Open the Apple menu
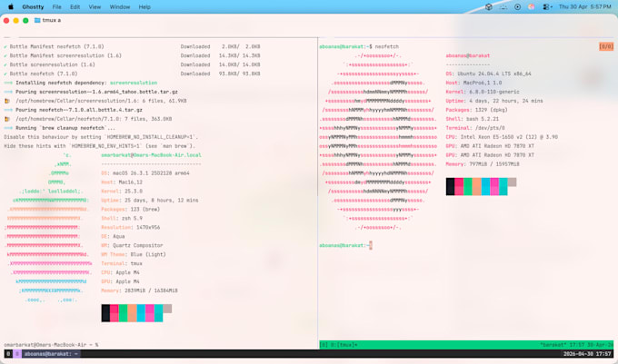This screenshot has height=364, width=618. click(11, 6)
